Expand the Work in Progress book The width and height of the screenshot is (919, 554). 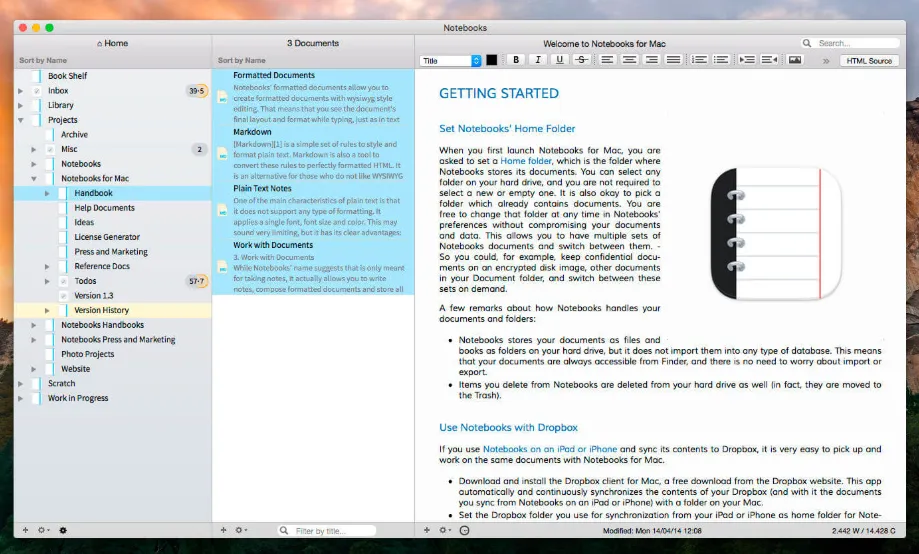pos(21,399)
